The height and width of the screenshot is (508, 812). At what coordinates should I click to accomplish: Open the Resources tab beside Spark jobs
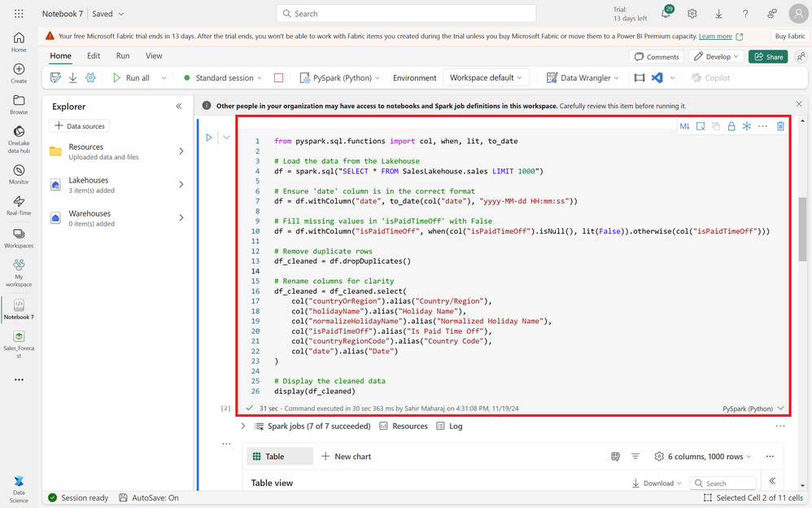pyautogui.click(x=404, y=426)
